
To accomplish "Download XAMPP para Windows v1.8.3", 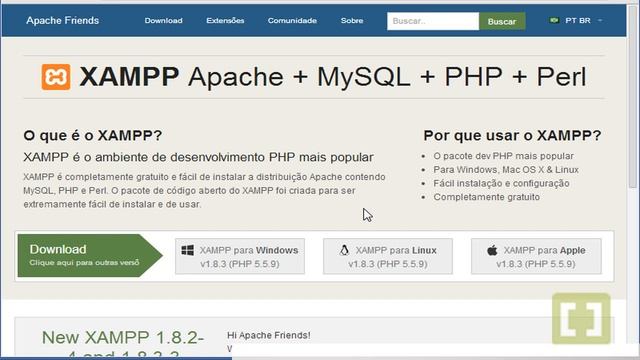I will [240, 256].
